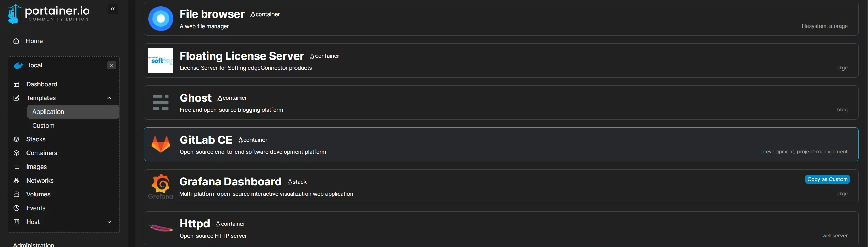Select the GitLab CE fox icon
This screenshot has width=868, height=247.
click(161, 144)
